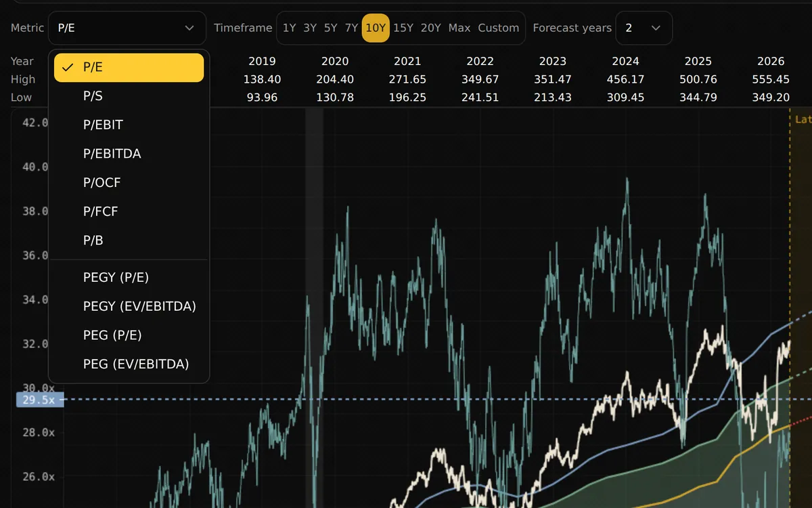Click the High value 349.67
Screen dimensions: 812x508
click(480, 79)
